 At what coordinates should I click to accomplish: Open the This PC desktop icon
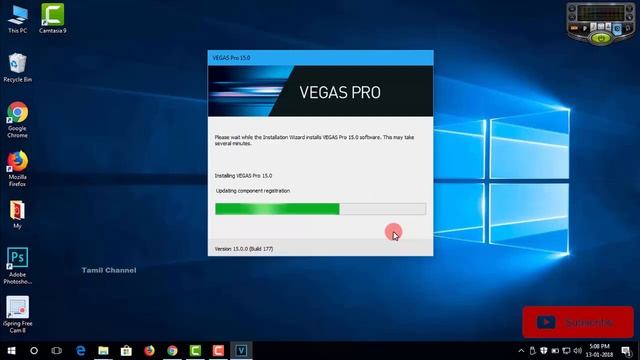click(18, 19)
